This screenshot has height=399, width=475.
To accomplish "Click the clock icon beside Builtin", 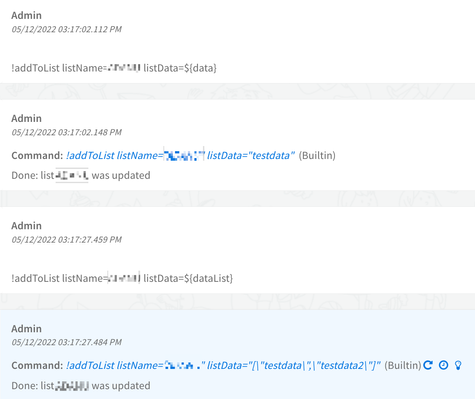I will click(x=443, y=365).
